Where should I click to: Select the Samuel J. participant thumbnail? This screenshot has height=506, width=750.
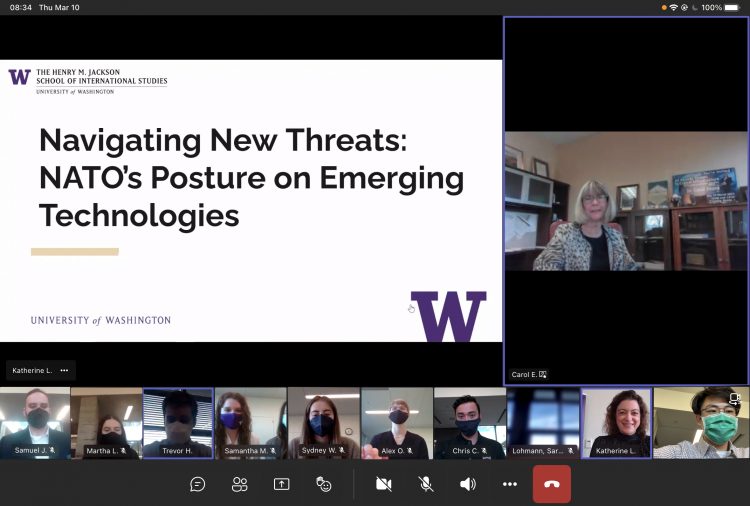[35, 423]
